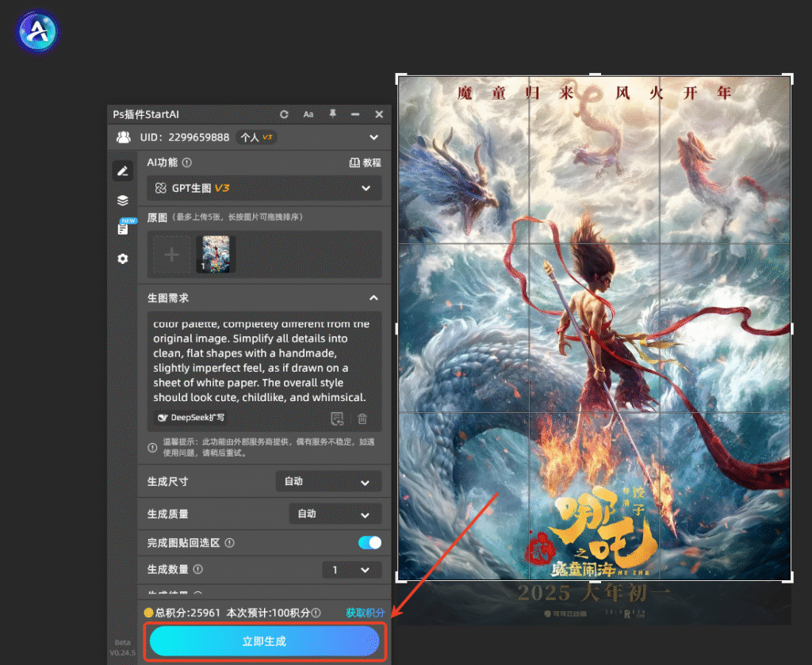The width and height of the screenshot is (812, 665).
Task: Click info icon next to 完成图贴回选区
Action: (229, 543)
